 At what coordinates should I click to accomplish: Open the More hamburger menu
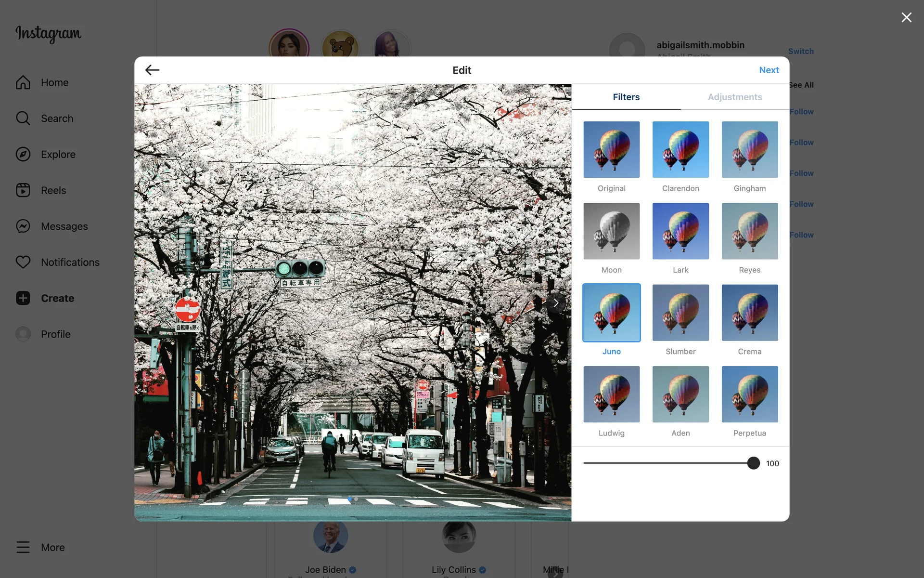23,547
